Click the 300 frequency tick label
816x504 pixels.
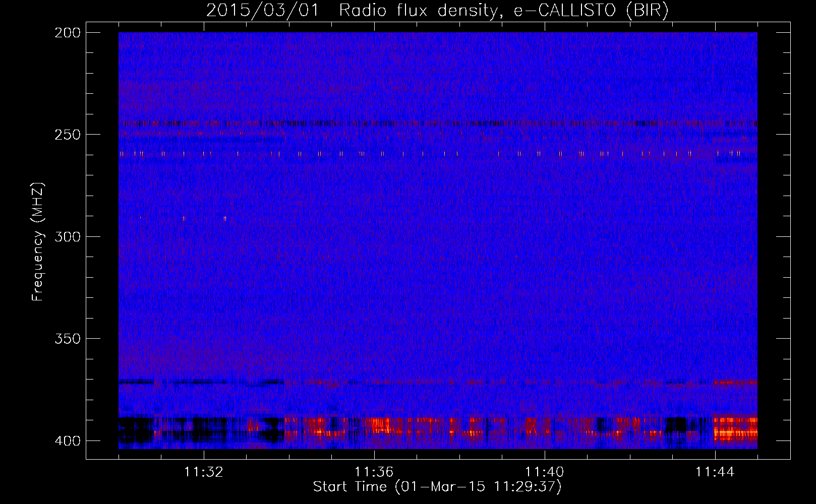click(68, 236)
